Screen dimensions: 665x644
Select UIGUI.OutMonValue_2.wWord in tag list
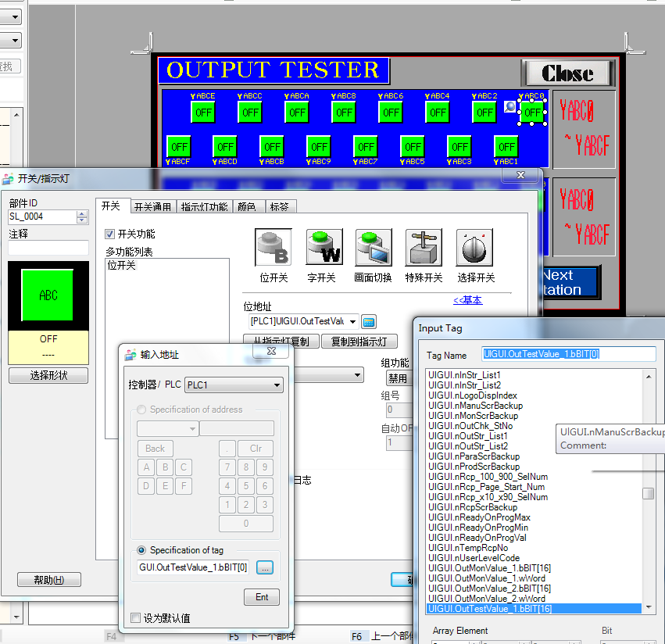click(488, 599)
